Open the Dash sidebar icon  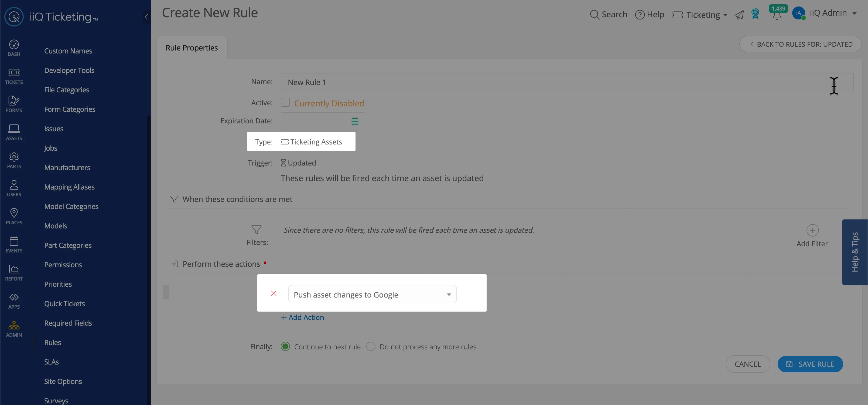point(14,48)
